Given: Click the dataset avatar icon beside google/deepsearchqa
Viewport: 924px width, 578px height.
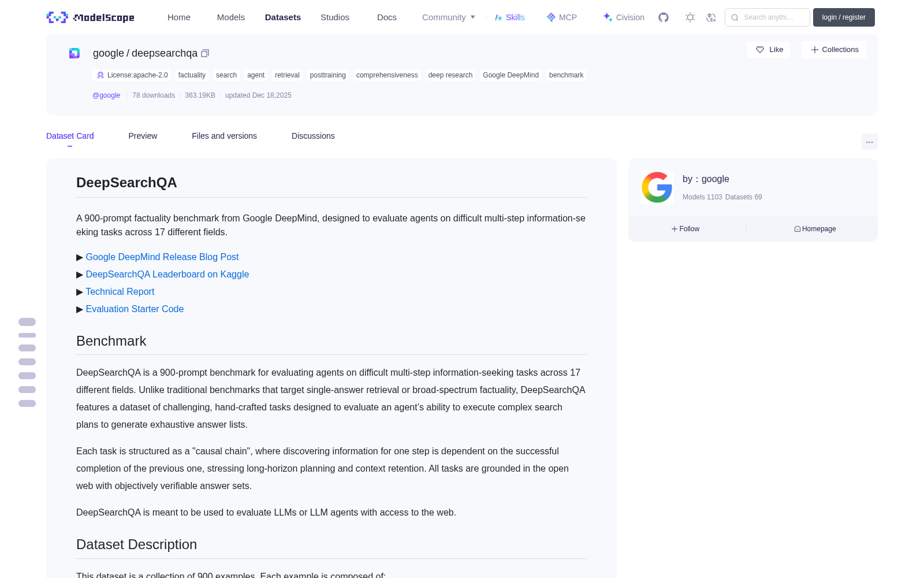Looking at the screenshot, I should [74, 53].
